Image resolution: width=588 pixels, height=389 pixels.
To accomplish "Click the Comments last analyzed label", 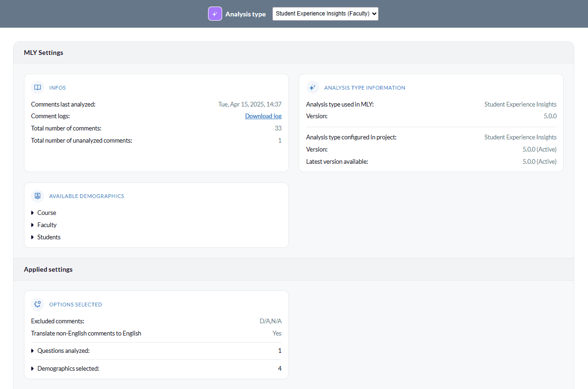I will 63,104.
